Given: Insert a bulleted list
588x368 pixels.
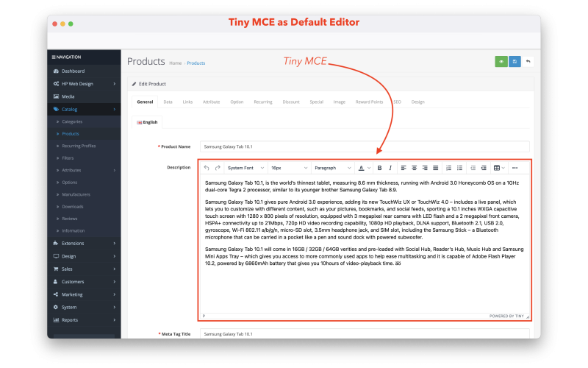Looking at the screenshot, I should point(459,168).
